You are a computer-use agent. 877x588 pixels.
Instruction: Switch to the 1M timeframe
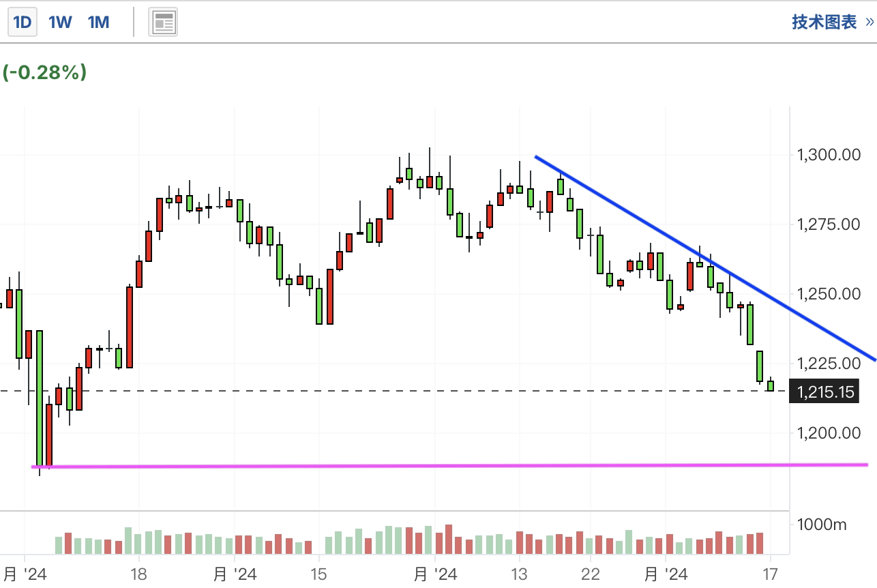[x=98, y=22]
